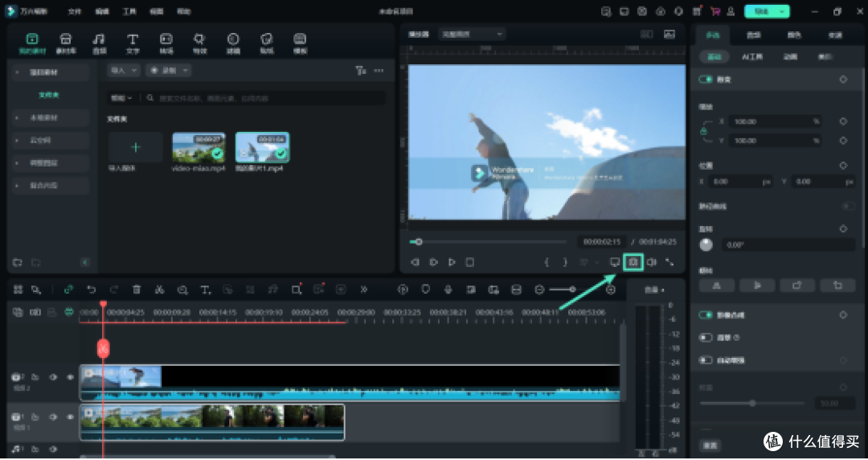
Task: Click the green Export button
Action: point(767,11)
